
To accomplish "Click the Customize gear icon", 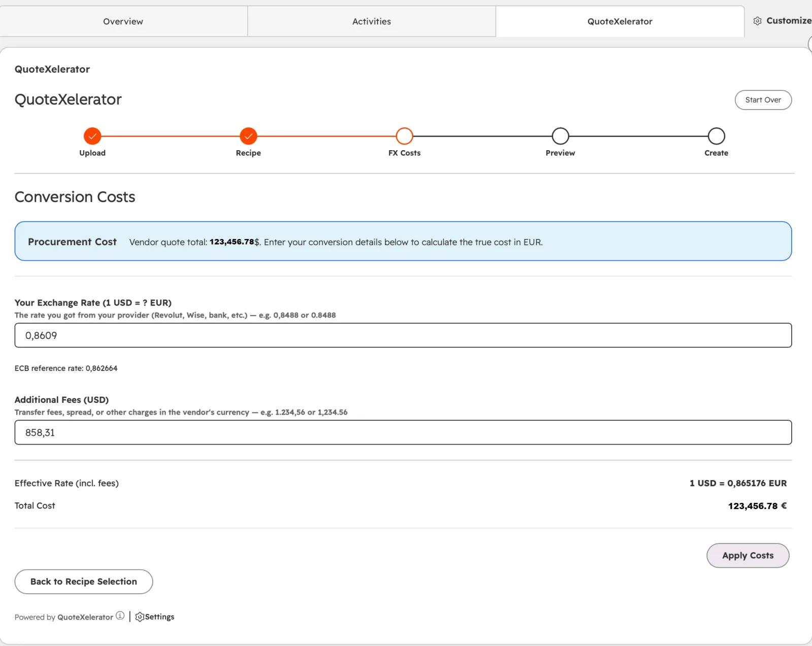I will 757,21.
